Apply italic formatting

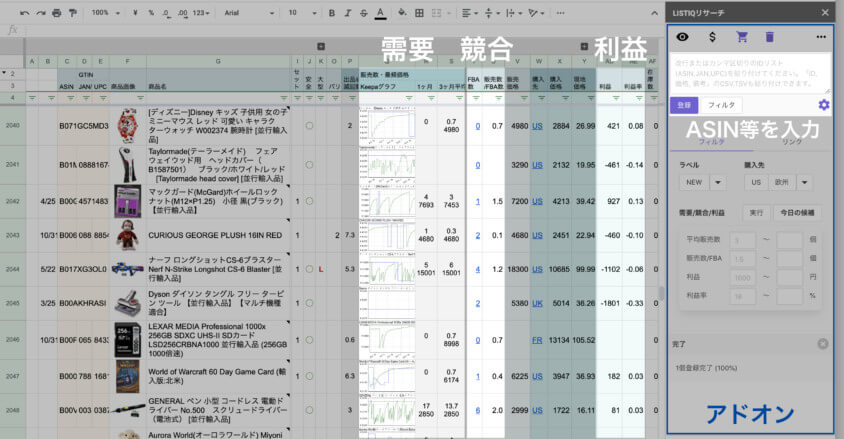(x=348, y=13)
